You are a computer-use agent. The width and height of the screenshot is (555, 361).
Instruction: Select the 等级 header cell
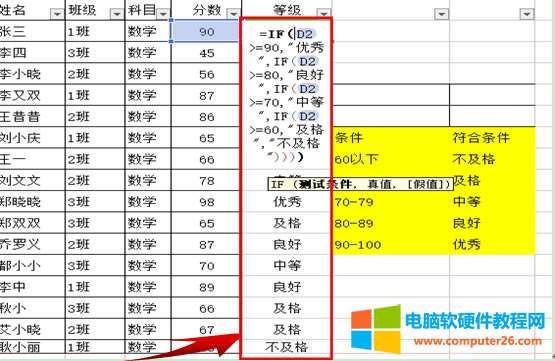tap(286, 10)
